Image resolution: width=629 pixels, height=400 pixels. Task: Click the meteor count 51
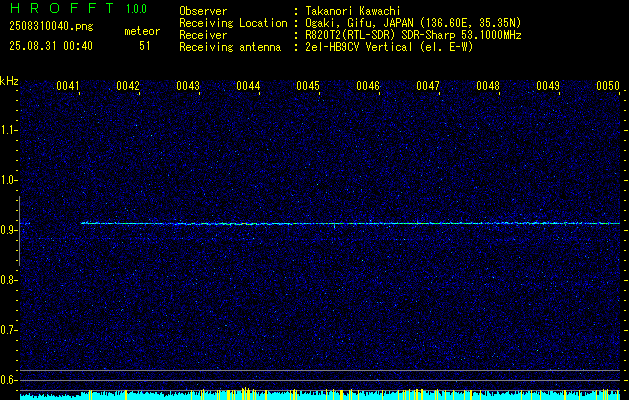tap(145, 46)
